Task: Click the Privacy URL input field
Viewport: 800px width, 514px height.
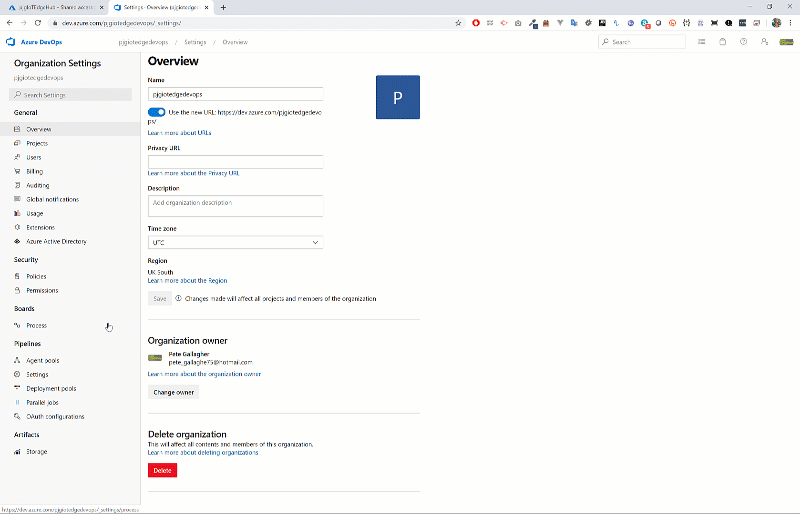Action: pos(235,162)
